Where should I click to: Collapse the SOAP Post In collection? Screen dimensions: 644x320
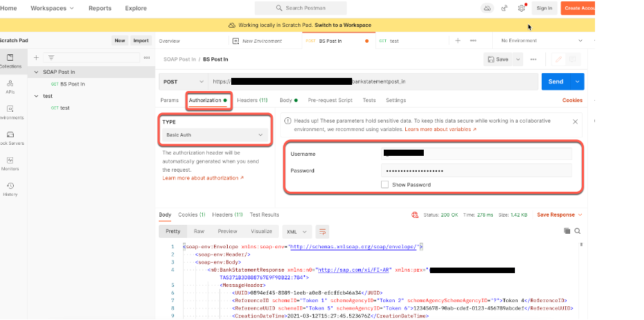37,72
